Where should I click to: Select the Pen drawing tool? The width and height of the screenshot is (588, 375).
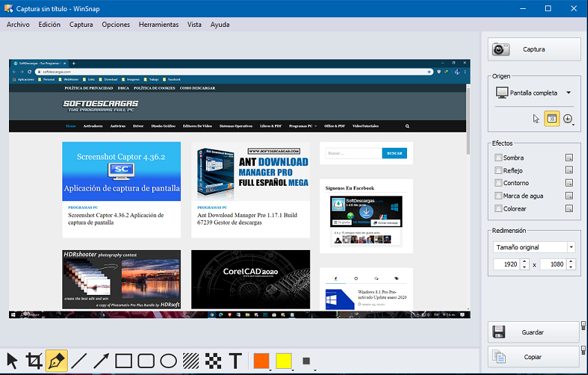point(56,360)
